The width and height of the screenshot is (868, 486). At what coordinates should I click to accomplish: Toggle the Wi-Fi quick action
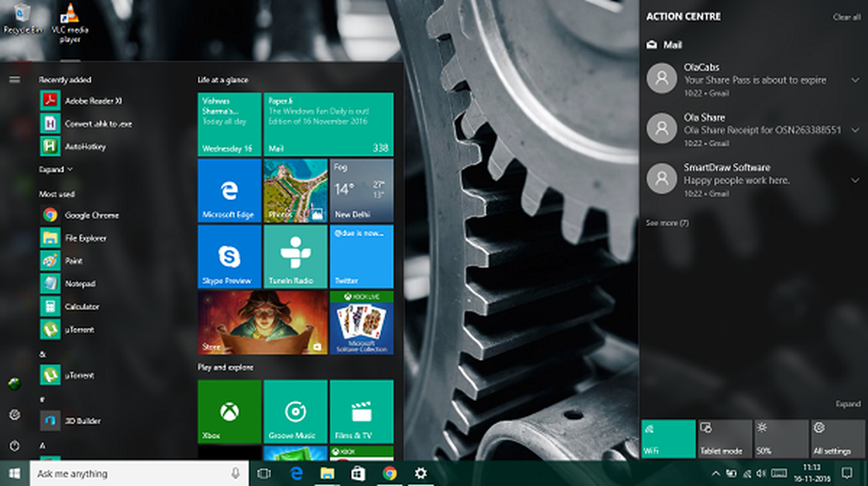point(668,438)
